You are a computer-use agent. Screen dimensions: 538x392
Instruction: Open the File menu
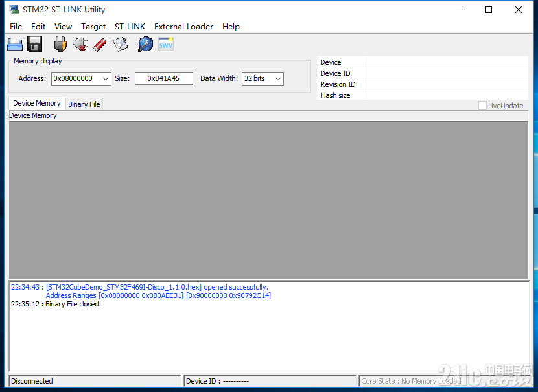coord(16,27)
